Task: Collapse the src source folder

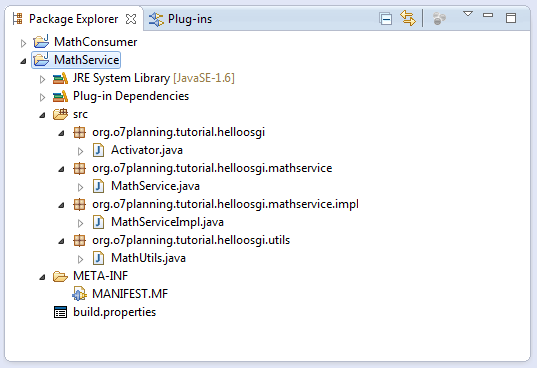Action: (x=42, y=115)
